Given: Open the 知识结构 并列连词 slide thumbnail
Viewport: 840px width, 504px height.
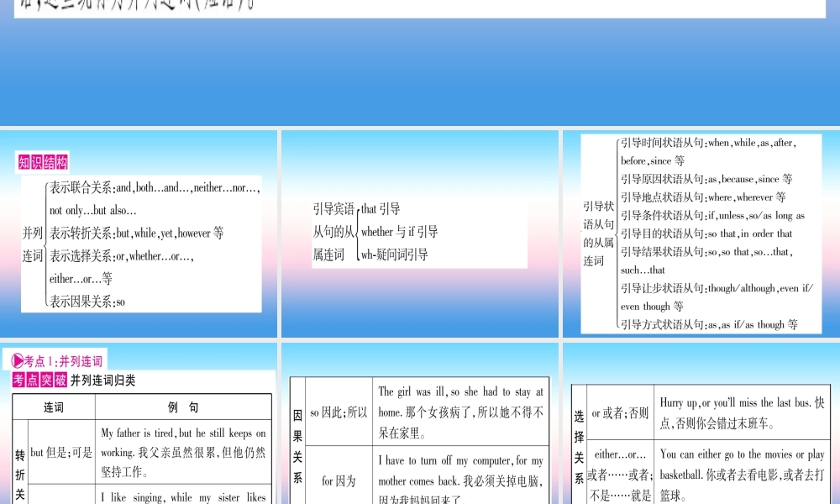Looking at the screenshot, I should coord(139,234).
